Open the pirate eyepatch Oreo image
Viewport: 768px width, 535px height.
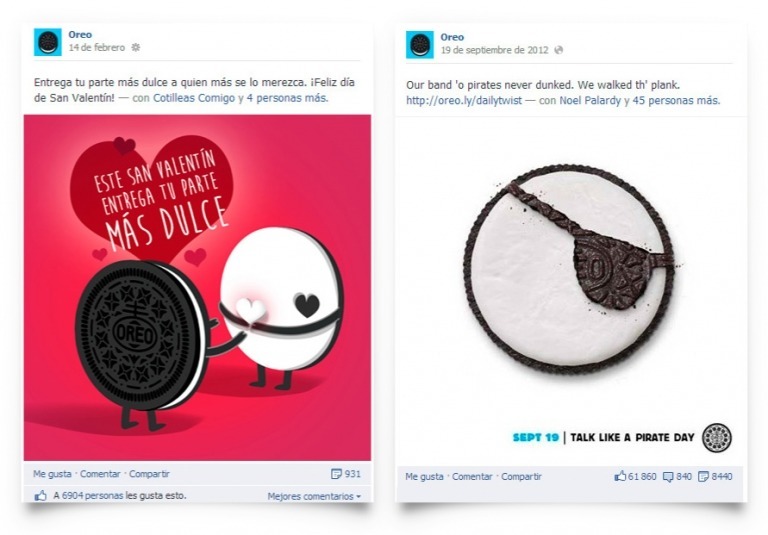571,268
